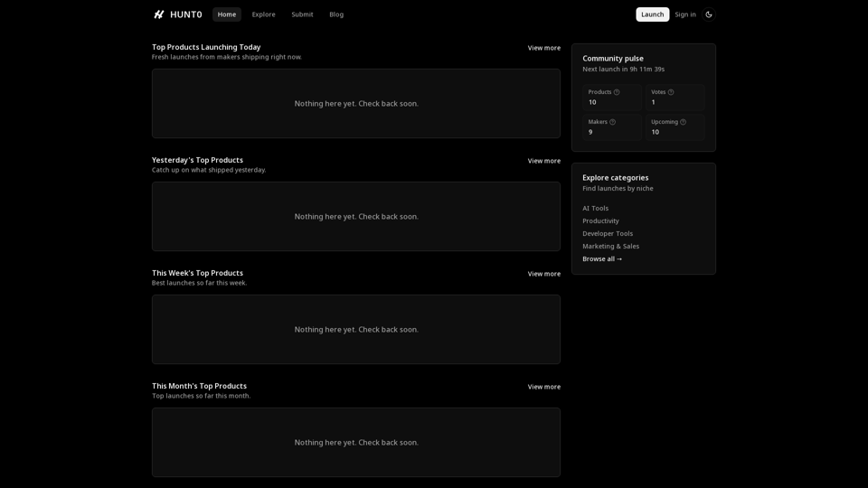
Task: Click the Sign in link
Action: click(x=684, y=14)
